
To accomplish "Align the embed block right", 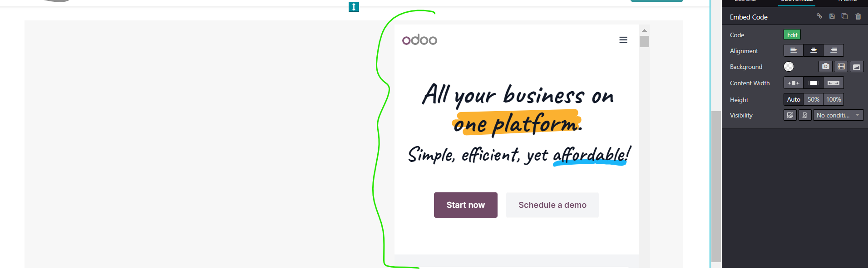I will coord(833,50).
